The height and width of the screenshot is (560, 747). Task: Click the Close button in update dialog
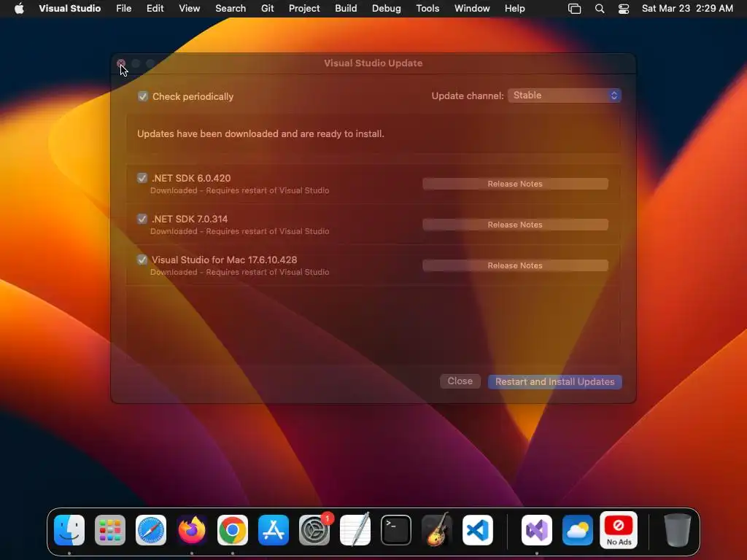(460, 381)
